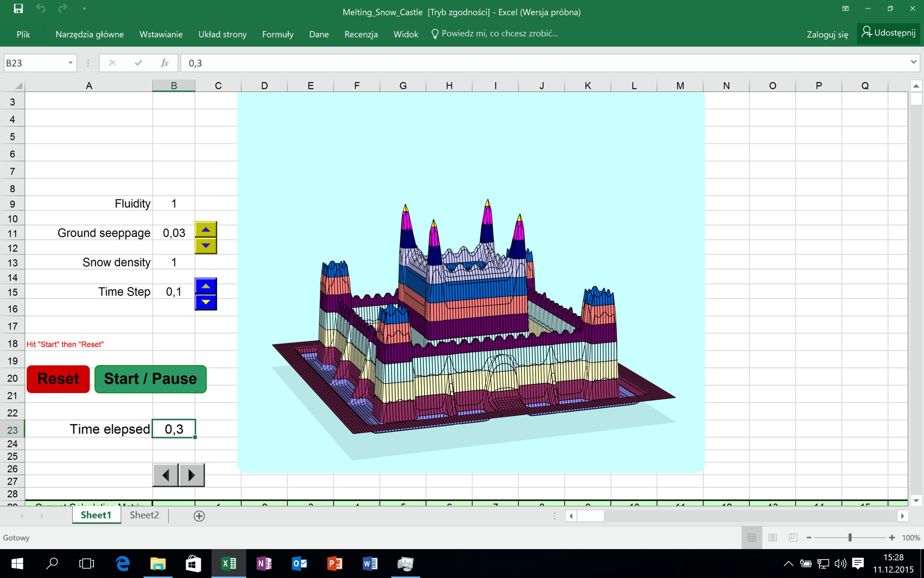Switch to Page Layout view icon
Screen dimensions: 924x578
click(x=772, y=537)
